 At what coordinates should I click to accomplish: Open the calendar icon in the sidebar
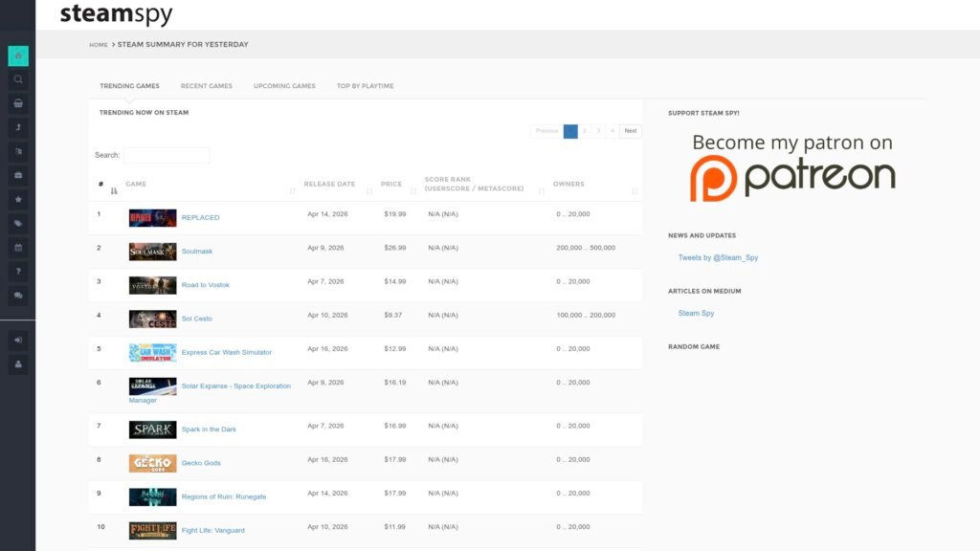coord(18,248)
